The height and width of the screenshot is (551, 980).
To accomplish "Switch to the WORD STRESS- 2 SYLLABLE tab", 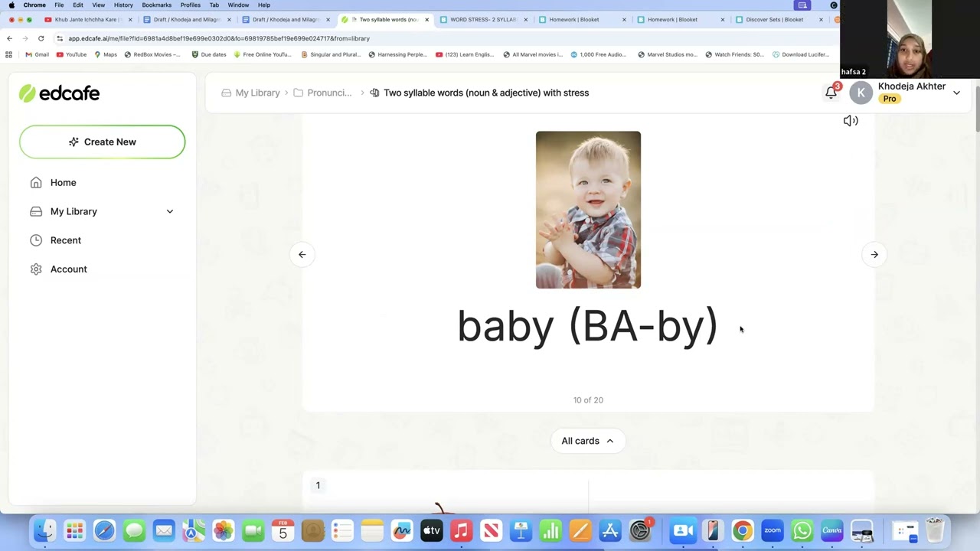I will [x=484, y=20].
